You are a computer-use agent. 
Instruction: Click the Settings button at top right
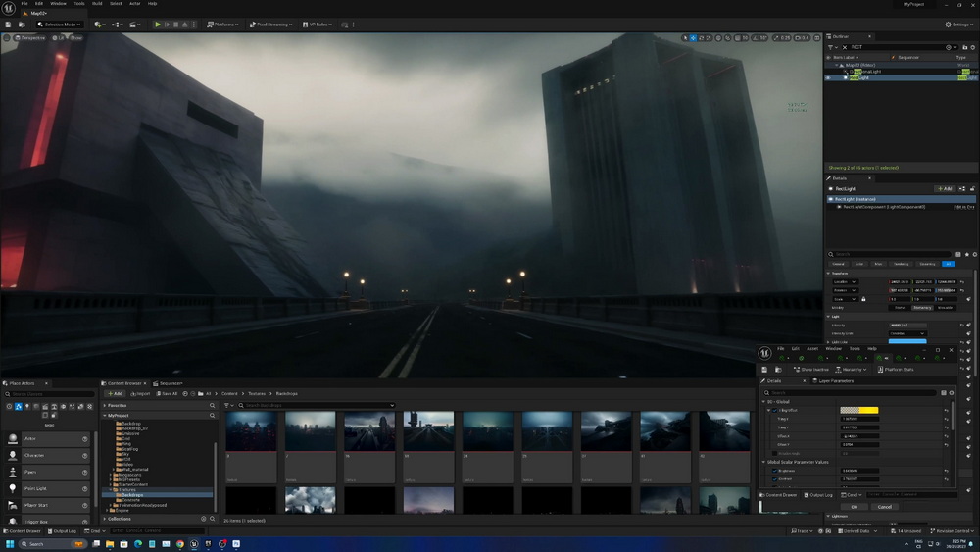(x=958, y=25)
